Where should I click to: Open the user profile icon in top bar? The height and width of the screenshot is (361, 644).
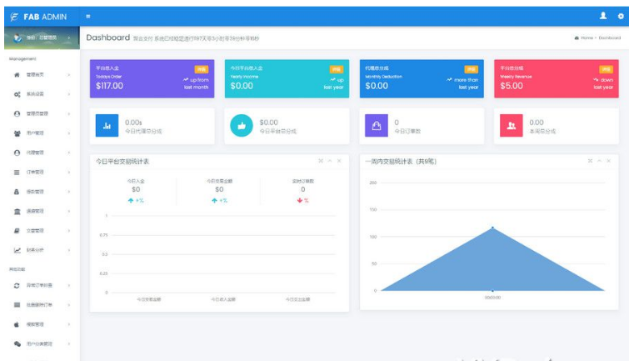coord(603,16)
